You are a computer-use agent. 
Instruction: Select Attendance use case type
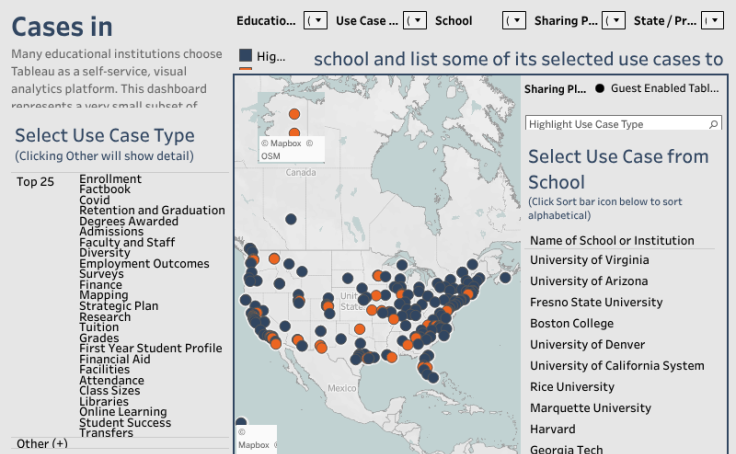(x=112, y=380)
